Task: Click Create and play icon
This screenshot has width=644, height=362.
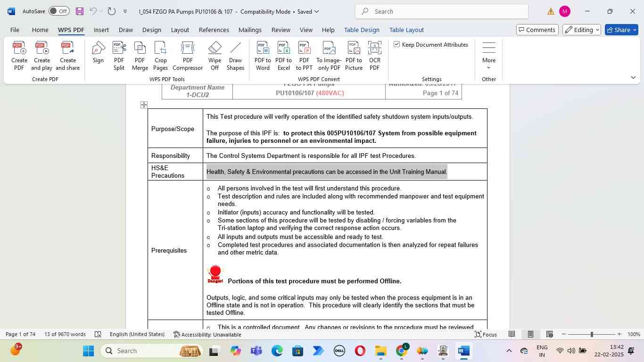Action: pos(41,56)
